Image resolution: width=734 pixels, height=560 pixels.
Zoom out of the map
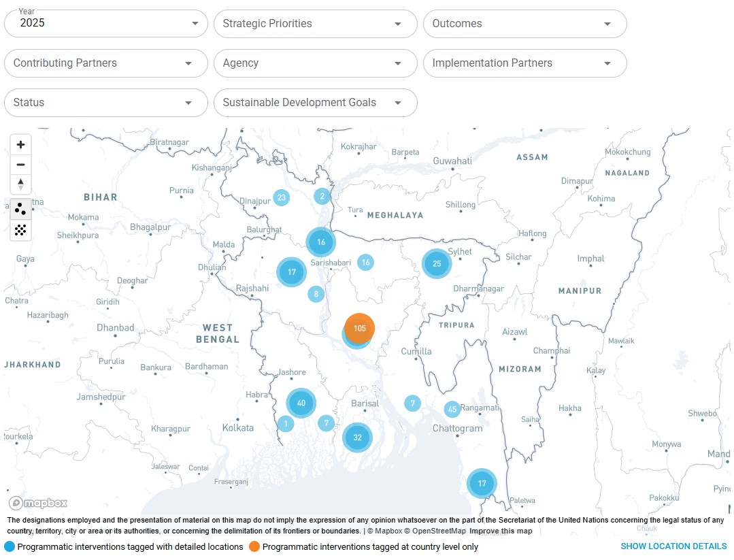20,165
